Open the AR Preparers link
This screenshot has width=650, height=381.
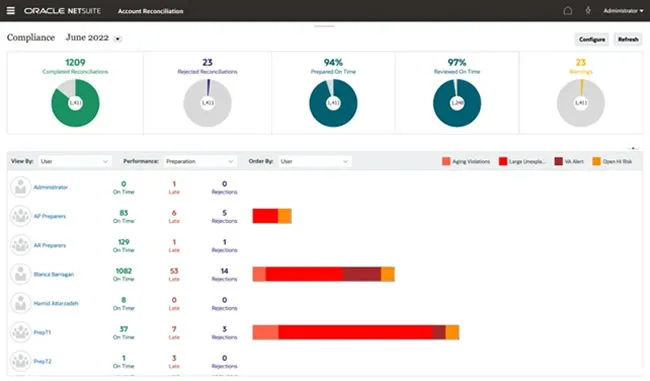tap(50, 245)
